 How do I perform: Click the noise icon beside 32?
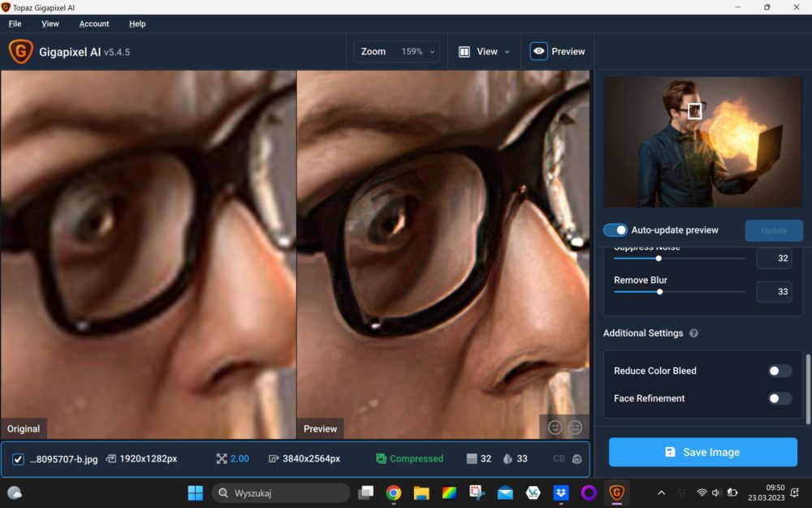coord(471,458)
